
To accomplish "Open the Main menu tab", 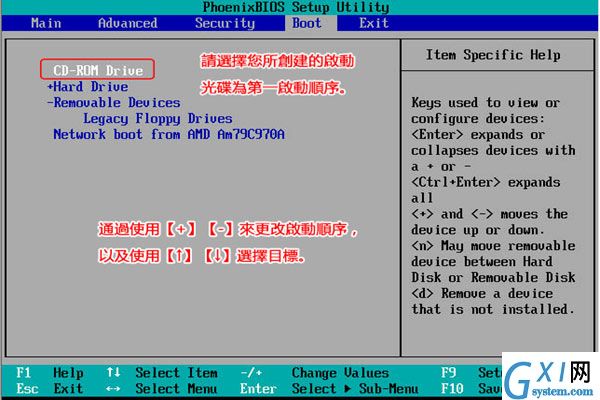I will 46,23.
